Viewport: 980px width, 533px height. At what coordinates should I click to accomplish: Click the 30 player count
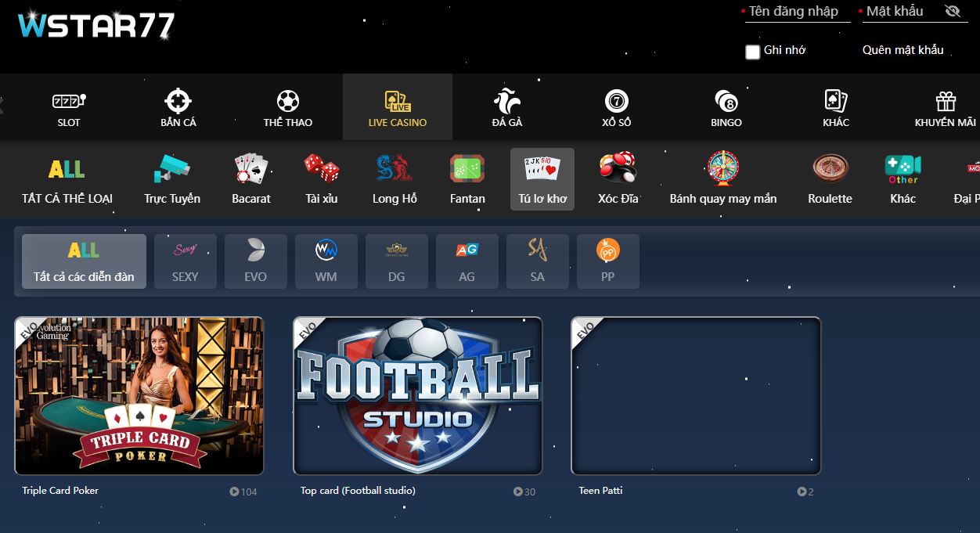tap(524, 492)
